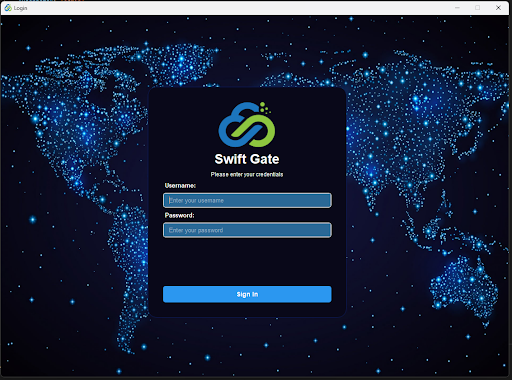
Task: Click the "Username:" label
Action: 180,185
